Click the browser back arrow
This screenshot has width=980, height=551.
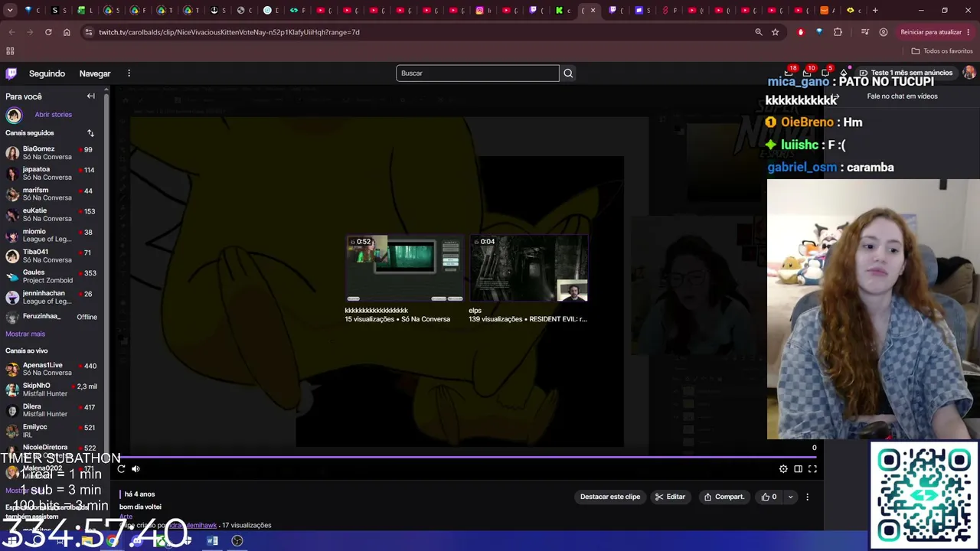11,32
